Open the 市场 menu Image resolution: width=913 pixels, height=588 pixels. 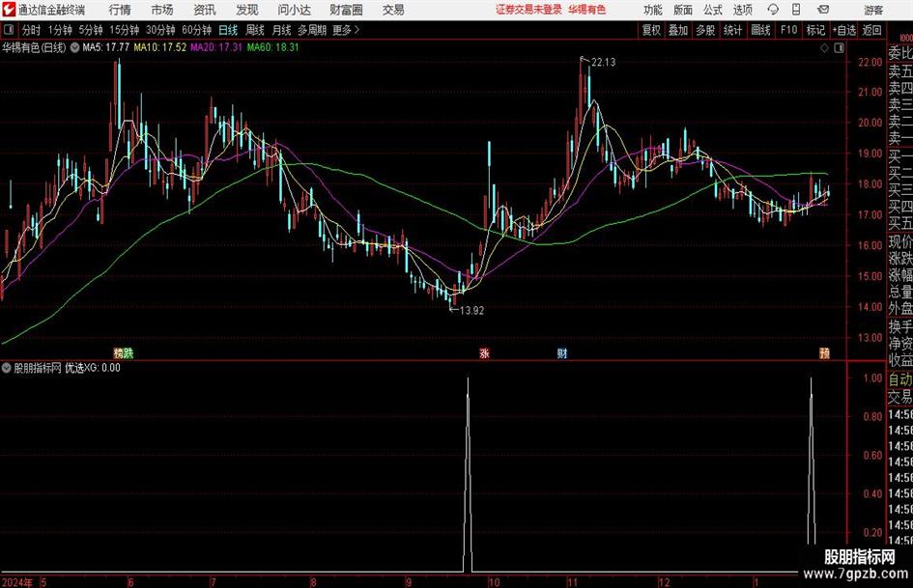click(162, 10)
